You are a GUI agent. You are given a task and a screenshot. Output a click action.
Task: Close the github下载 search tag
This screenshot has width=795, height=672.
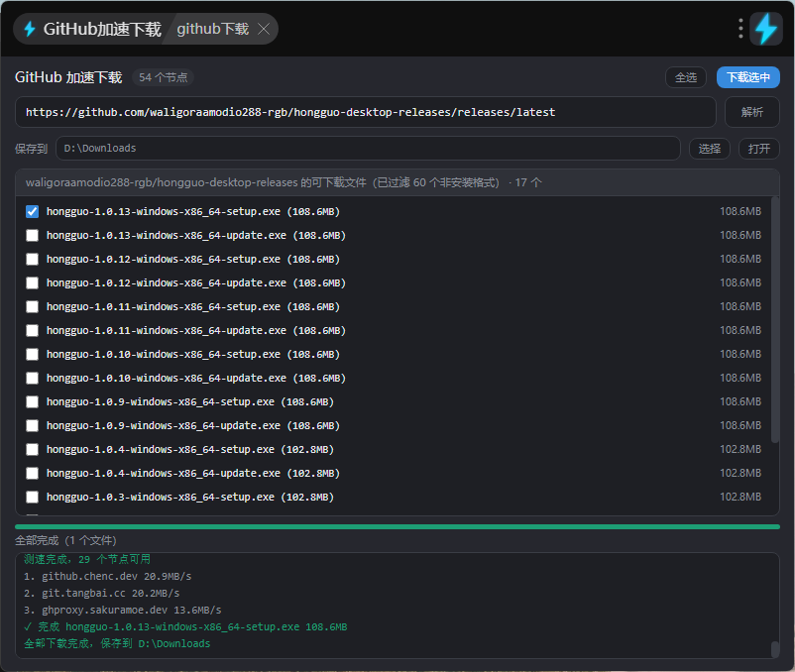pyautogui.click(x=264, y=29)
